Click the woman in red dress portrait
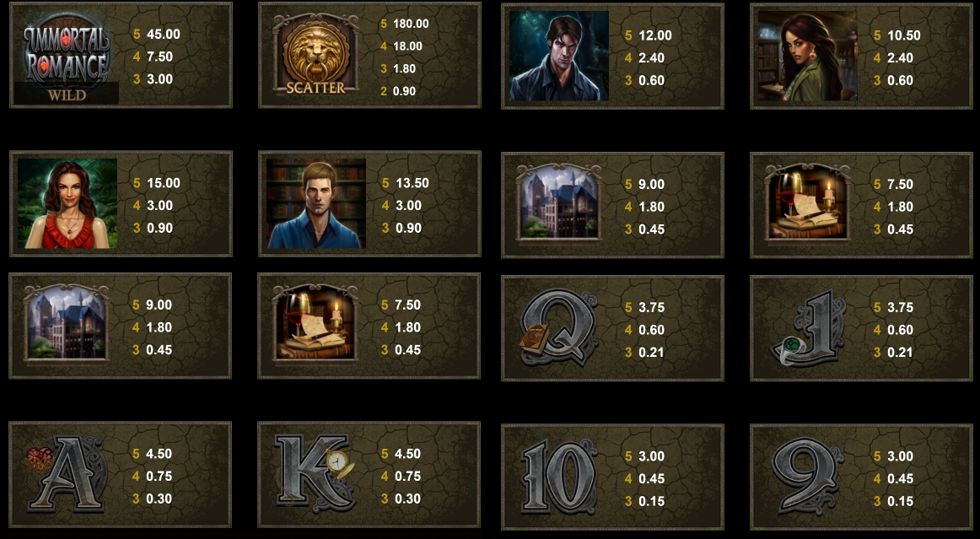Screen dimensions: 980x539 coord(67,203)
